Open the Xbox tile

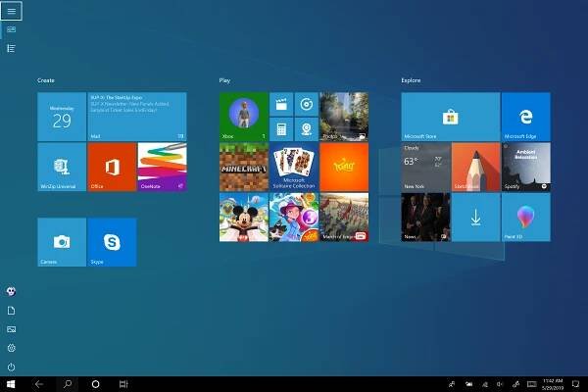(x=242, y=117)
